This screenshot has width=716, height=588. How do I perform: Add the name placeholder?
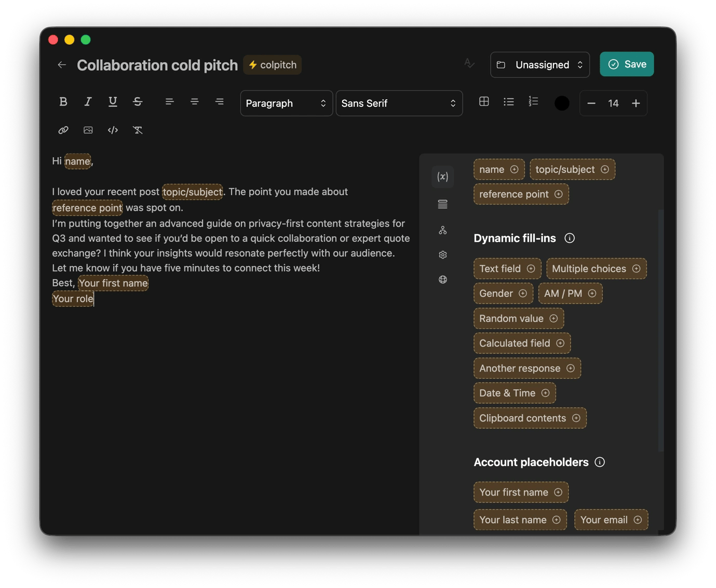pyautogui.click(x=499, y=170)
